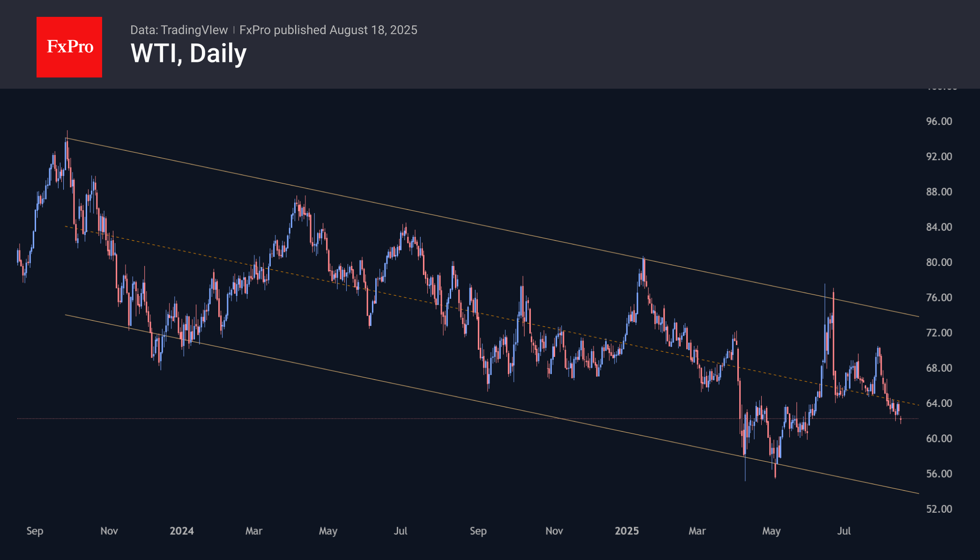Click the WTI, Daily chart title
Image resolution: width=980 pixels, height=560 pixels.
pos(188,53)
